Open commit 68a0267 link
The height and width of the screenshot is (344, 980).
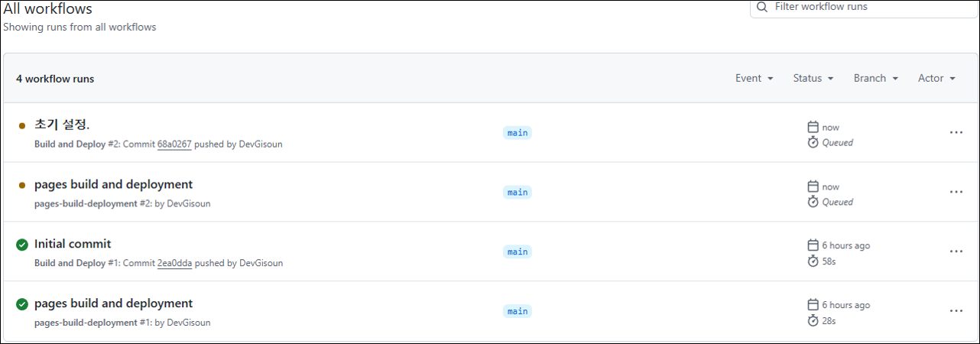174,144
